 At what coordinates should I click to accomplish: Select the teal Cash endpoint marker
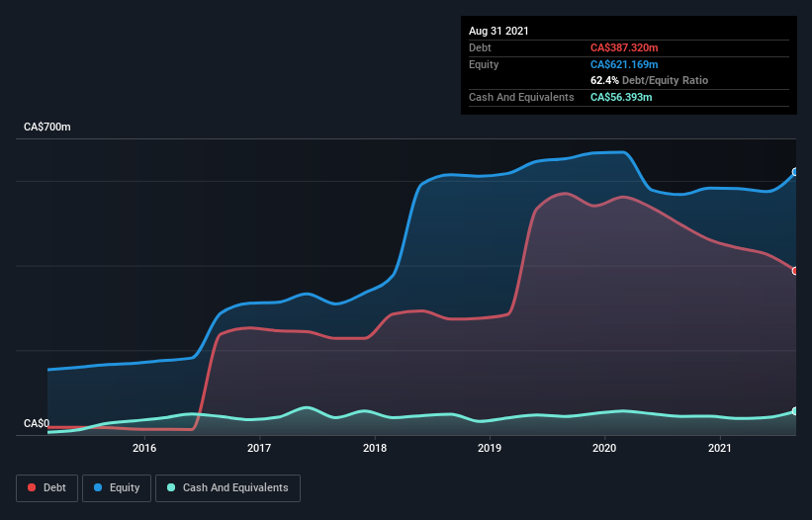tap(795, 411)
